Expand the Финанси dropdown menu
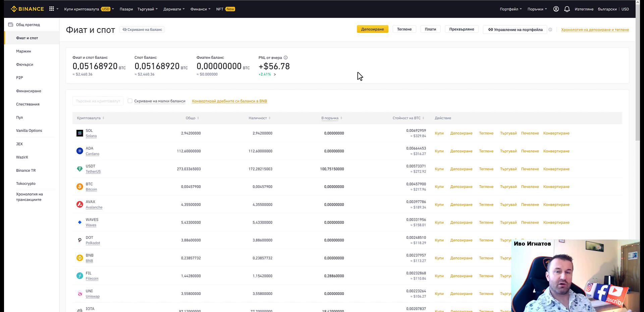Screen dimensions: 644x312 point(200,9)
